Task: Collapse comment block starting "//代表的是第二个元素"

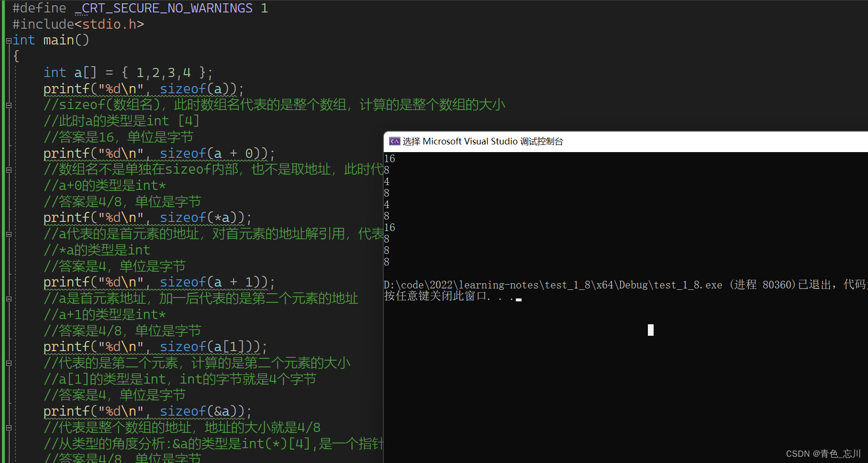Action: point(9,364)
